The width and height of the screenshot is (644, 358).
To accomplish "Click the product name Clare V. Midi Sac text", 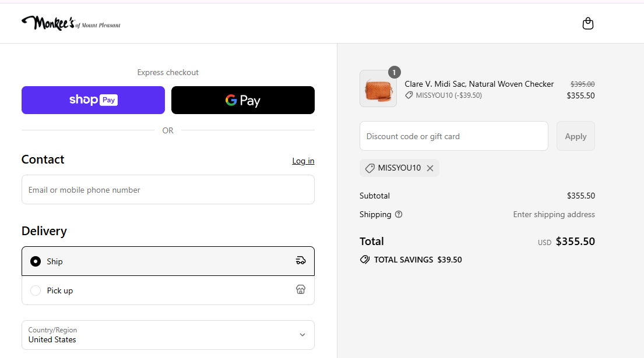I will (x=479, y=84).
